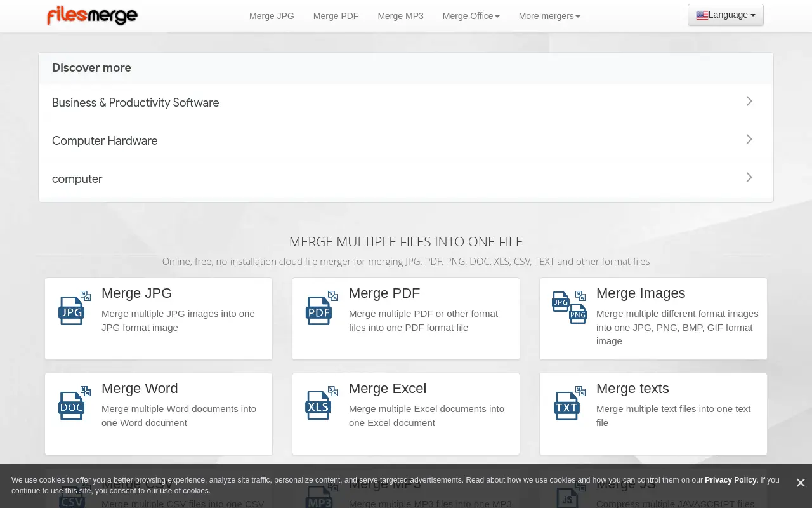The image size is (812, 508).
Task: Click the 'Merge multiple PDF or other format' description
Action: pyautogui.click(x=424, y=321)
